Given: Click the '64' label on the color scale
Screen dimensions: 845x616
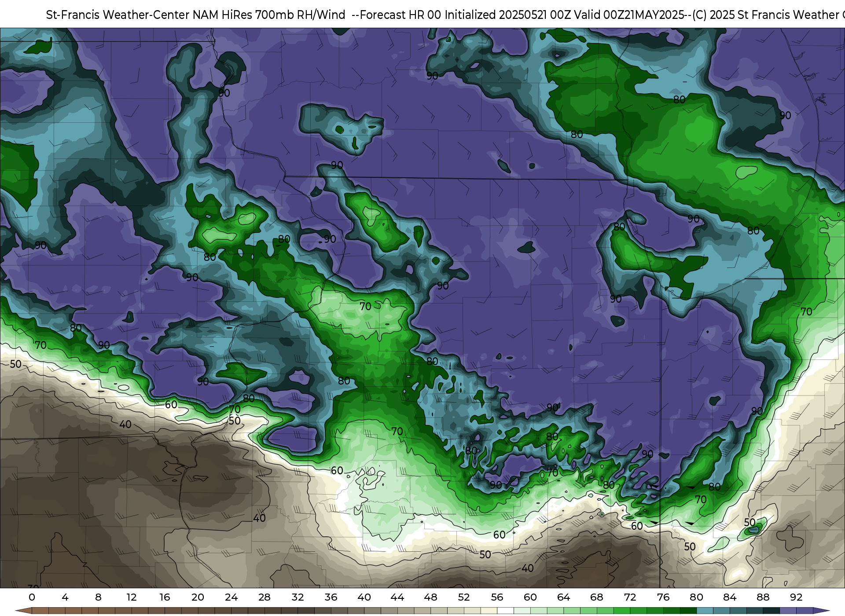Looking at the screenshot, I should (564, 597).
